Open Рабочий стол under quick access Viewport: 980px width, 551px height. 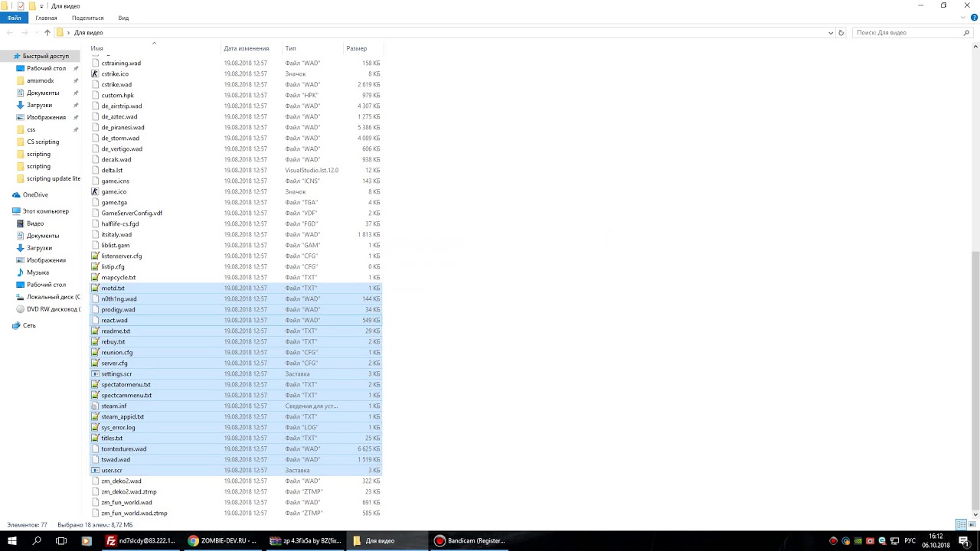(46, 68)
